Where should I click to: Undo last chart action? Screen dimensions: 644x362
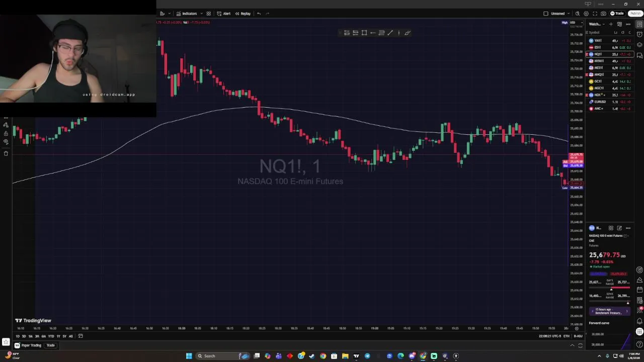tap(259, 14)
